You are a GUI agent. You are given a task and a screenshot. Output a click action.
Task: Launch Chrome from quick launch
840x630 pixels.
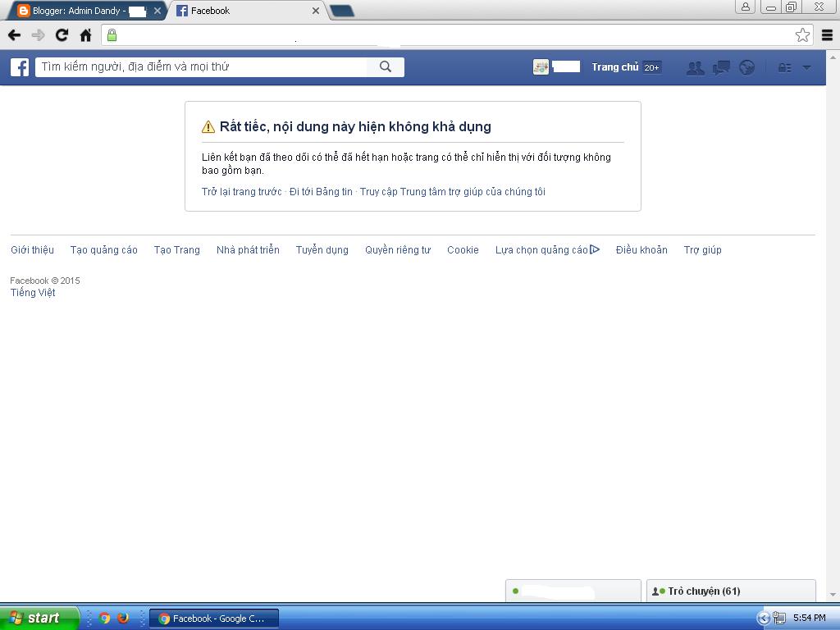(104, 619)
